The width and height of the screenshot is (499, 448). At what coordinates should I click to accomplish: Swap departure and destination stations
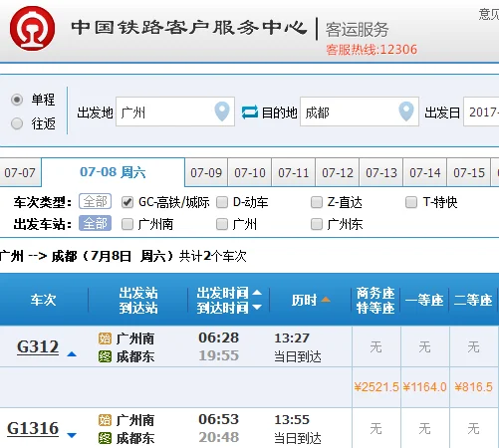(x=250, y=112)
